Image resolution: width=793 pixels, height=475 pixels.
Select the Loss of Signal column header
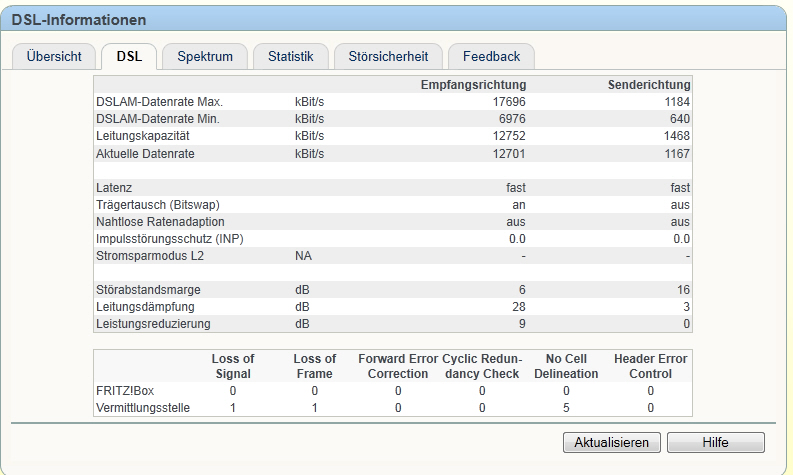click(233, 366)
